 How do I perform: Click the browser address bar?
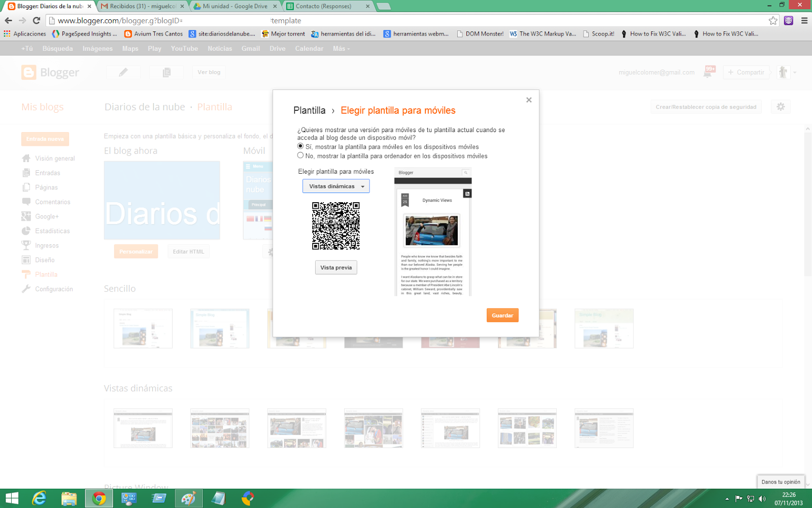coord(406,20)
